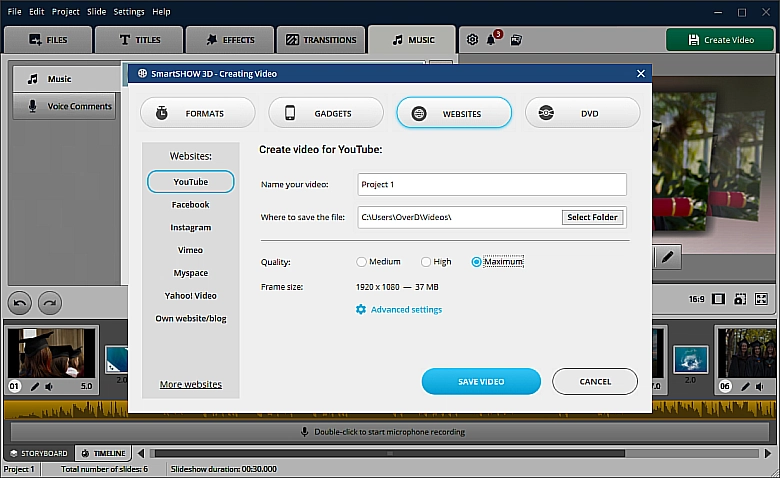Click the right arrow of timeline scrollbar
This screenshot has width=780, height=478.
pyautogui.click(x=768, y=453)
